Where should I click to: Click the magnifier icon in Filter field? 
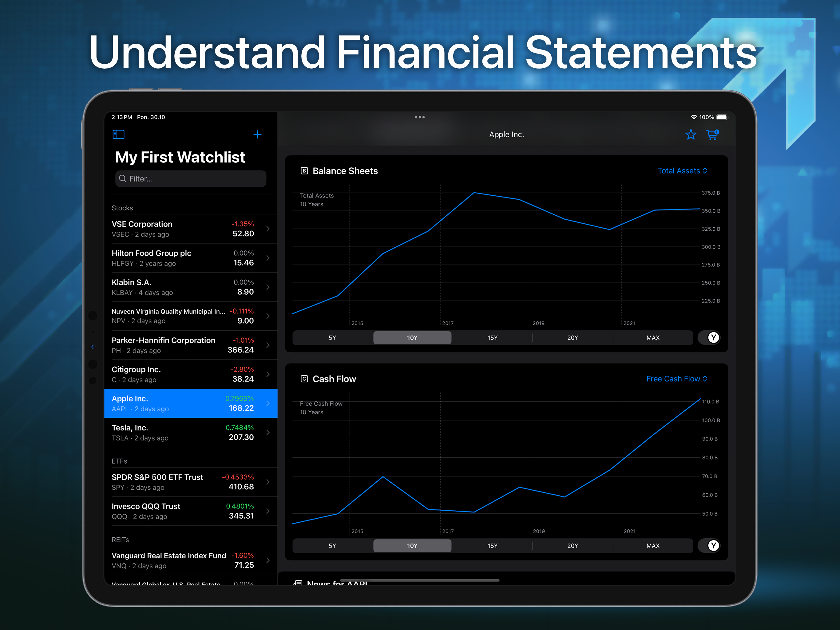pos(123,179)
